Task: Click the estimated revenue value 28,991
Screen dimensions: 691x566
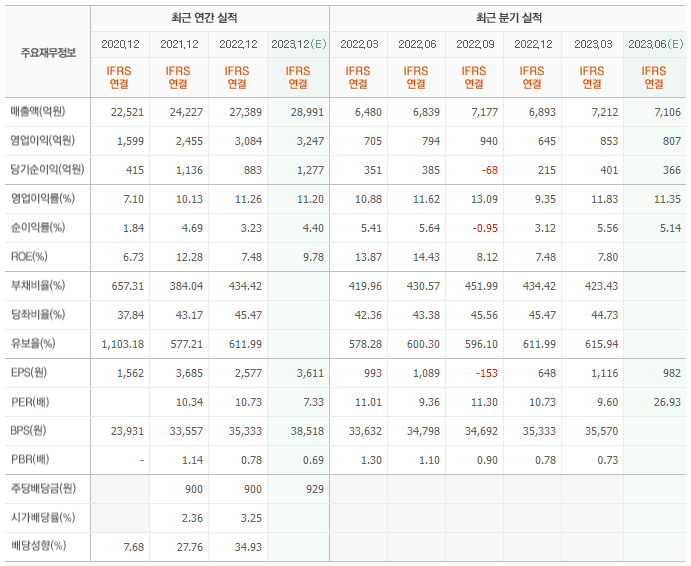Action: click(307, 112)
